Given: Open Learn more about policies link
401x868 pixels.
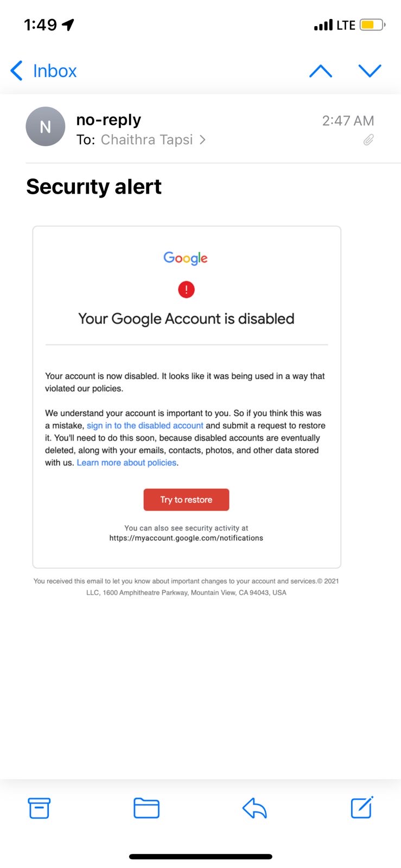Looking at the screenshot, I should coord(126,463).
